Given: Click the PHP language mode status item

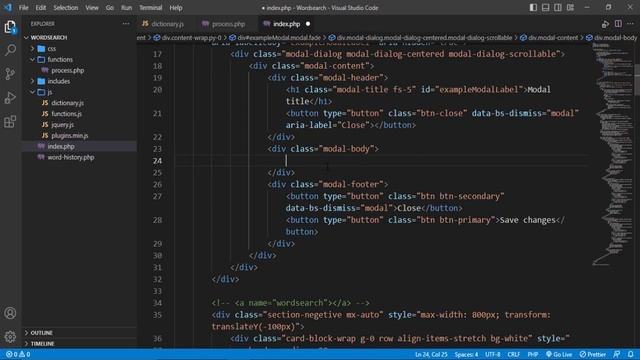Looking at the screenshot, I should click(533, 354).
